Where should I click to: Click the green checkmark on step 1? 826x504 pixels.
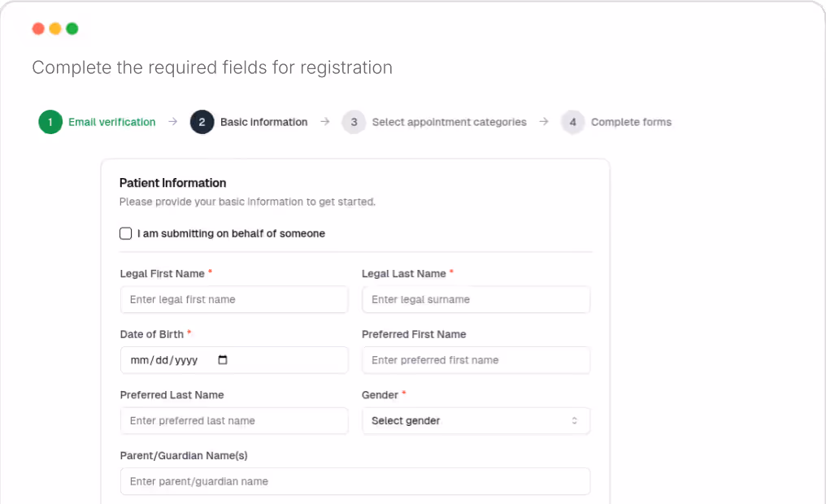[50, 121]
